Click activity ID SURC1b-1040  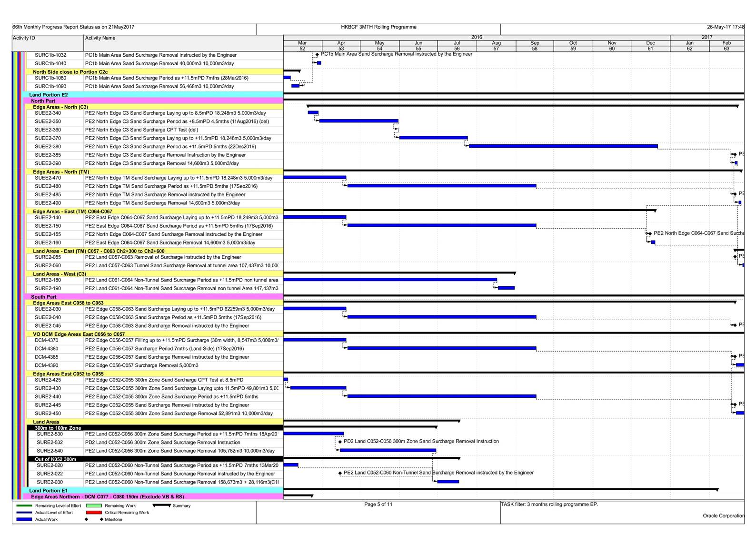coord(50,63)
